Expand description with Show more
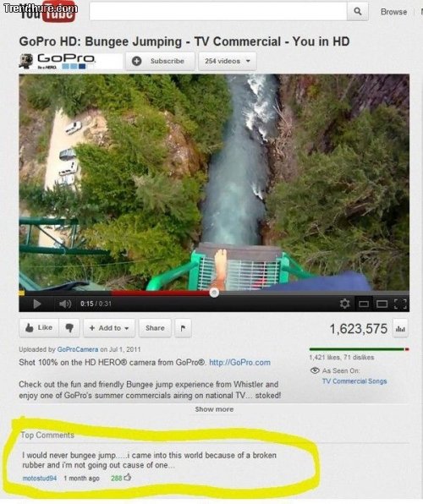The image size is (423, 504). (214, 409)
